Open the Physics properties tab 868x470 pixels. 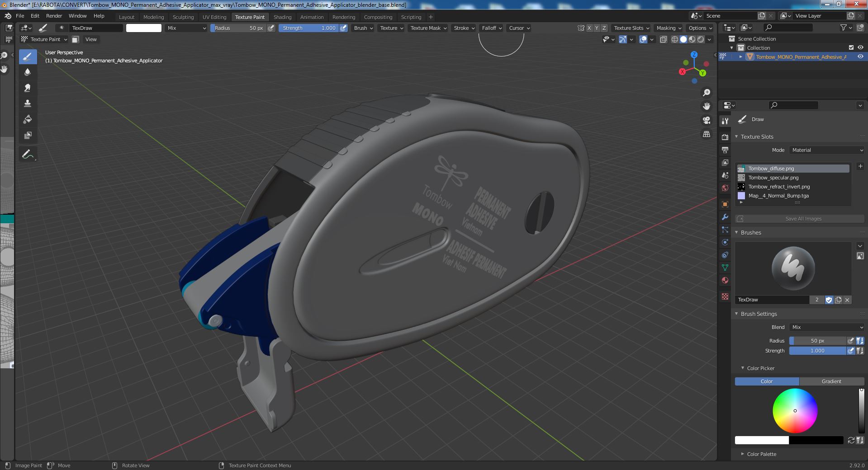coord(725,242)
